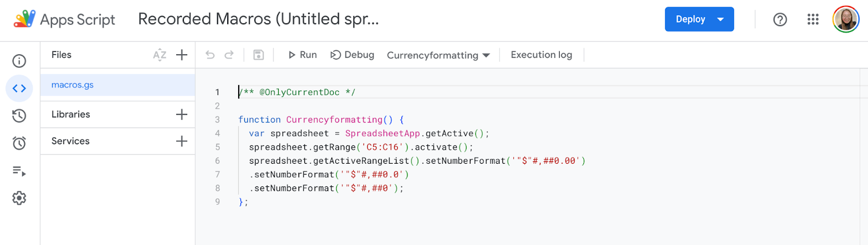Open Project History clock icon

click(19, 115)
